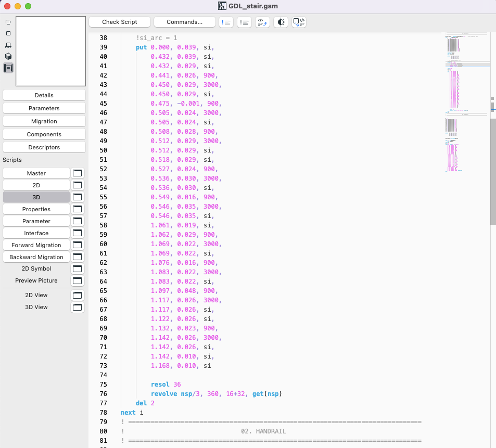Open the Descriptors section
496x448 pixels.
pos(44,147)
